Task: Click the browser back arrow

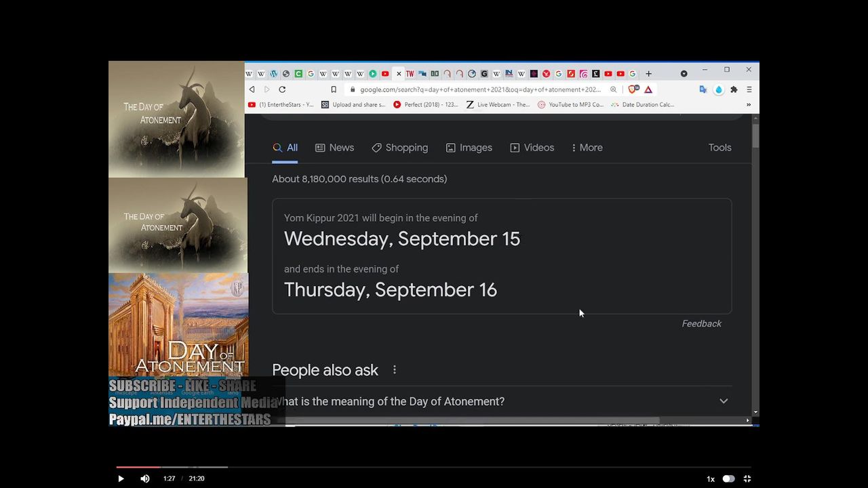Action: pyautogui.click(x=252, y=89)
